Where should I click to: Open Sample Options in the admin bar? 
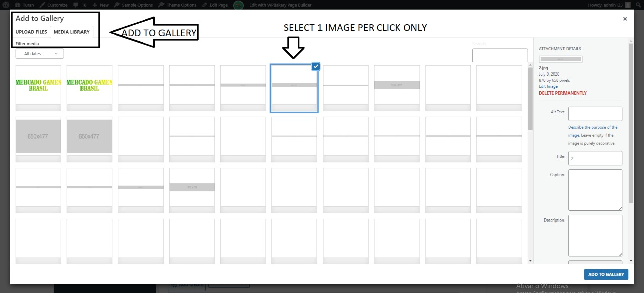tap(133, 5)
